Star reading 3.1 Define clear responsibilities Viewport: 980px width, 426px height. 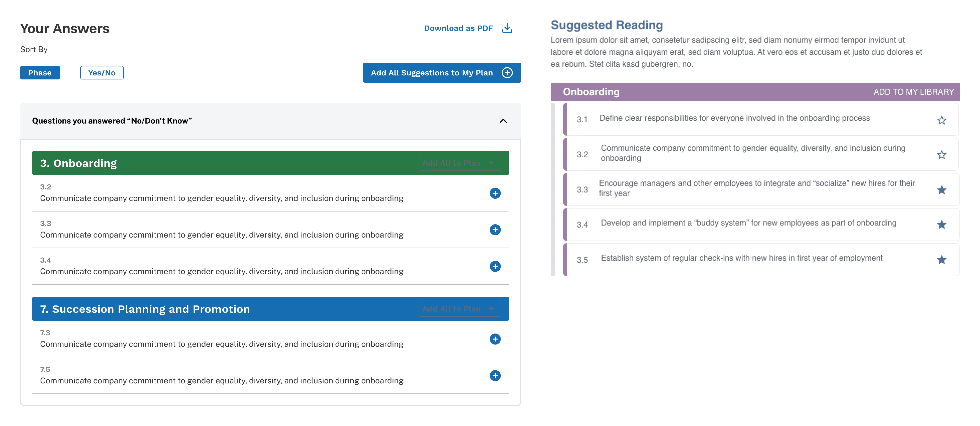click(x=942, y=120)
